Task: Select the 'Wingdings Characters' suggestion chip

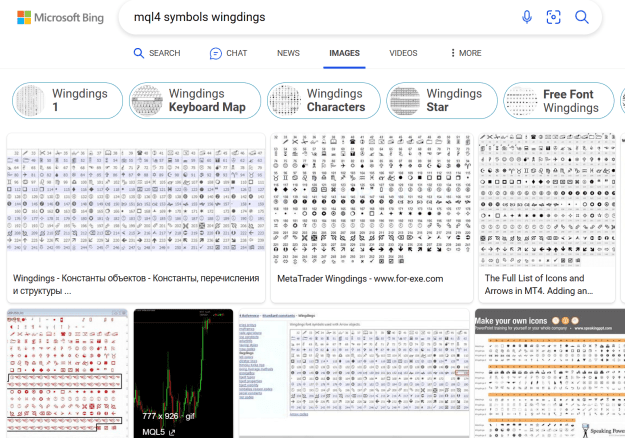Action: (x=324, y=100)
